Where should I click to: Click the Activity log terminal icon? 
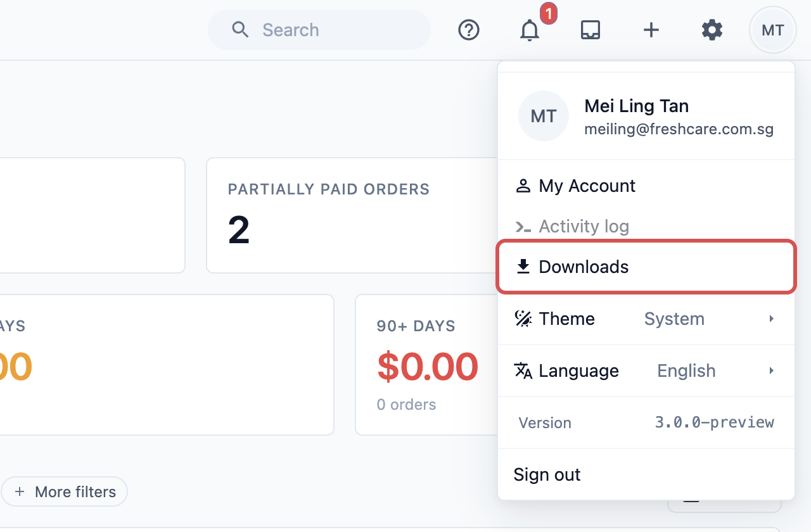(x=523, y=226)
